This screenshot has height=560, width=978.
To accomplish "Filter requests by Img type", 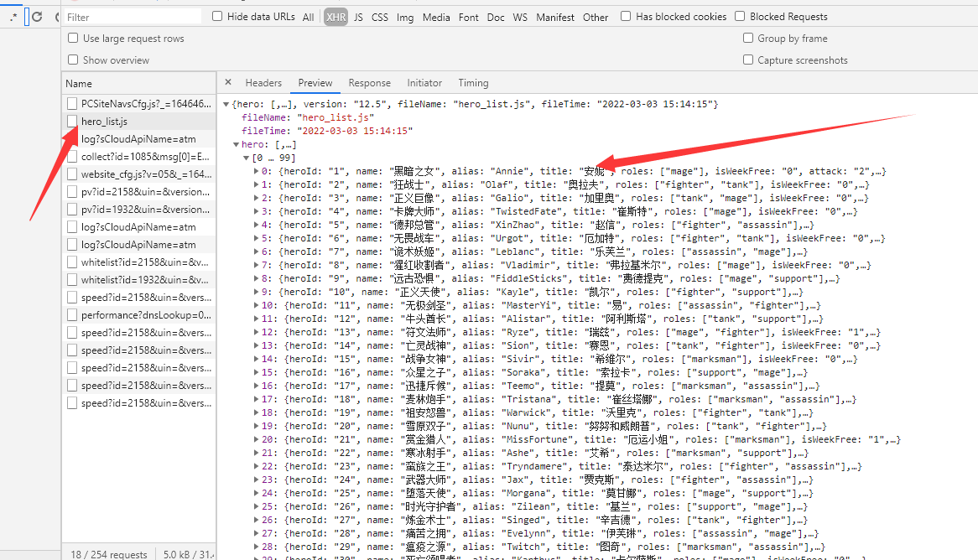I will tap(404, 17).
